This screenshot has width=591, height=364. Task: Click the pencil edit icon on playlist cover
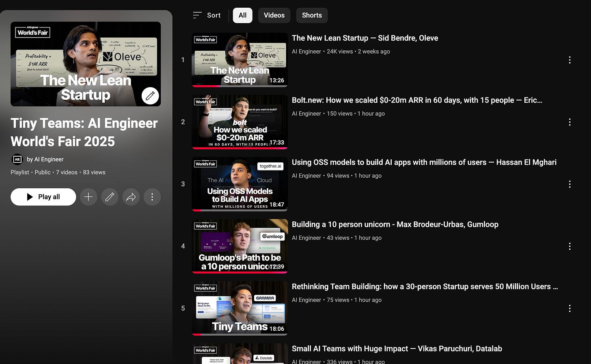click(150, 96)
